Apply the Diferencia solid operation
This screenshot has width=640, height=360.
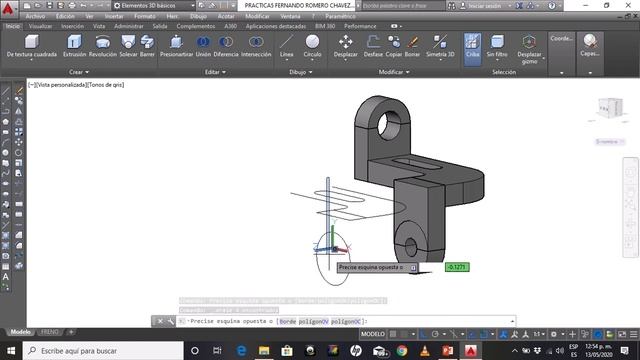[226, 46]
